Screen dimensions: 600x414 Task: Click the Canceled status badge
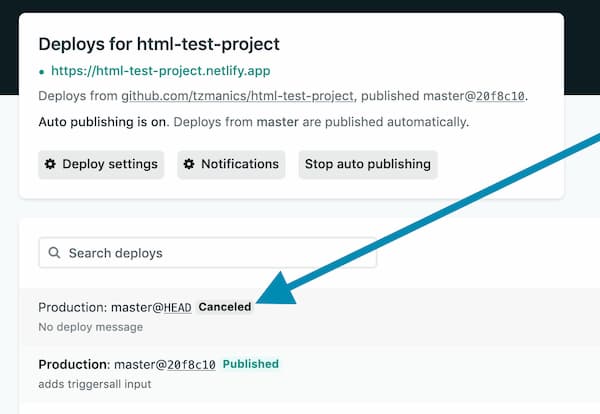[x=225, y=307]
